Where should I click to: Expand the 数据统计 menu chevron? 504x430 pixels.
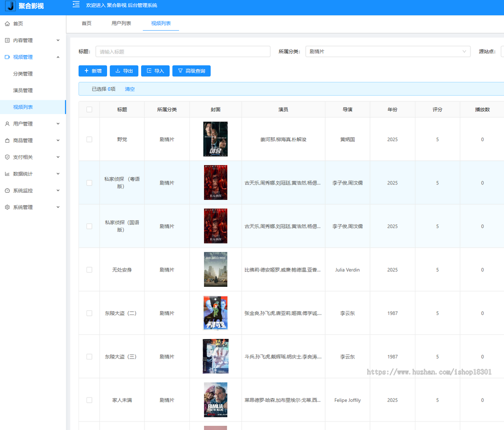point(58,174)
